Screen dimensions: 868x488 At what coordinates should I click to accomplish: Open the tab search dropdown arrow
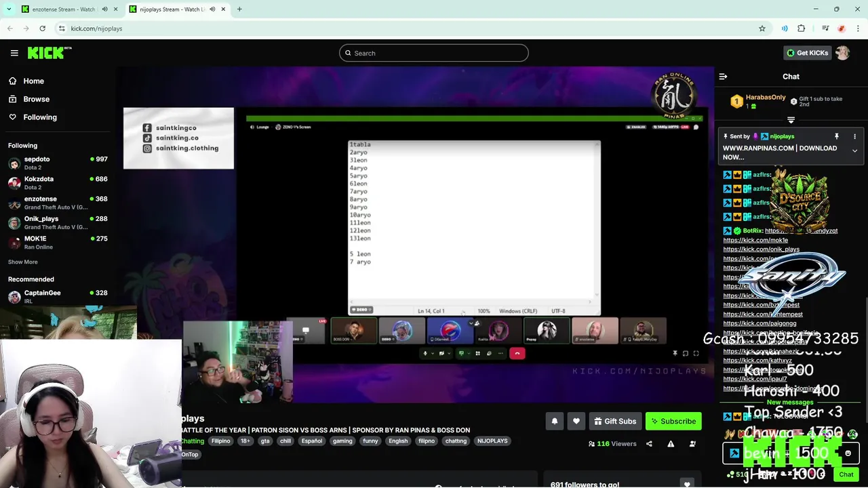click(x=8, y=9)
